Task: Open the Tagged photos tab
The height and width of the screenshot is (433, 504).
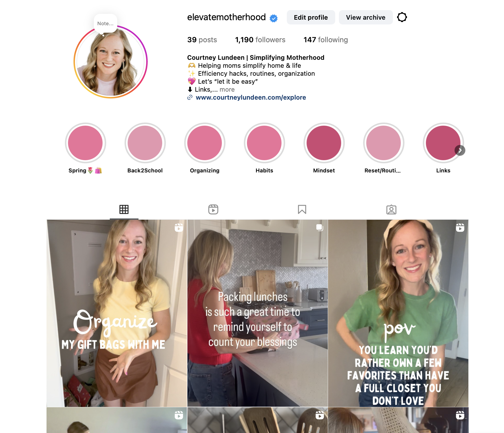Action: click(x=391, y=210)
